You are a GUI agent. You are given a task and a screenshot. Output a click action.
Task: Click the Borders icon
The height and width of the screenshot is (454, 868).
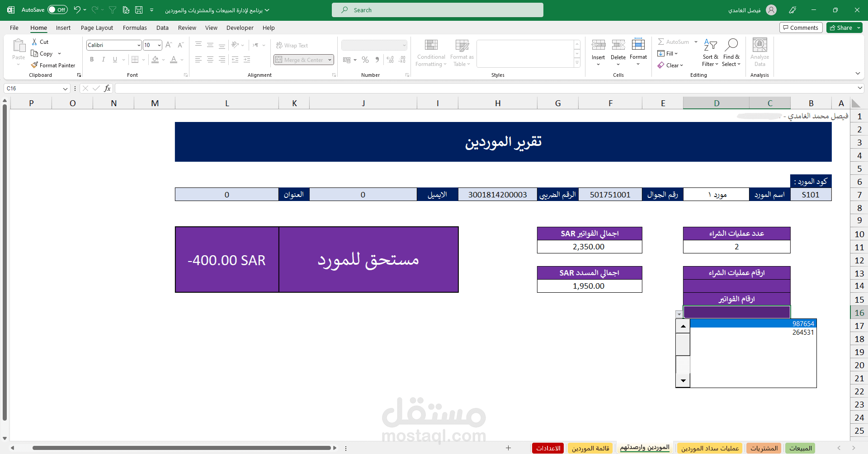[135, 59]
